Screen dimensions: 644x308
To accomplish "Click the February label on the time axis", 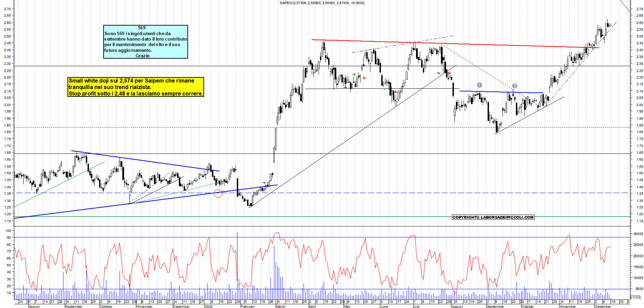I will [248, 306].
